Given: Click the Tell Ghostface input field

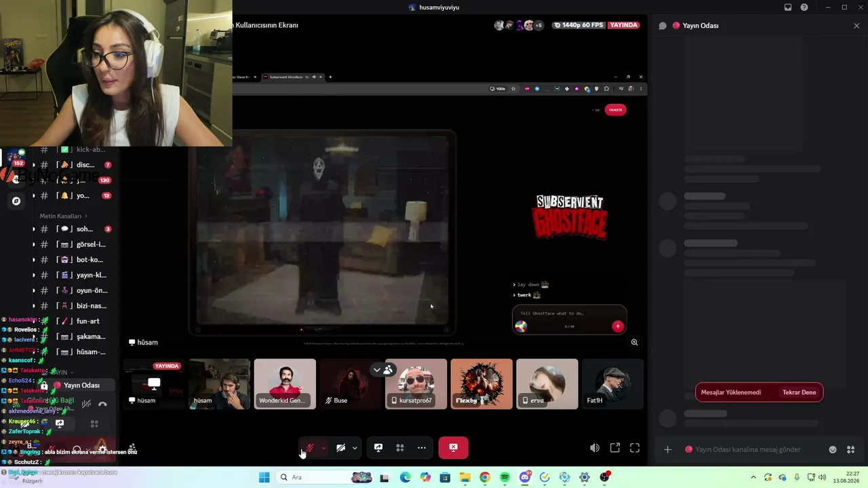Looking at the screenshot, I should [569, 313].
